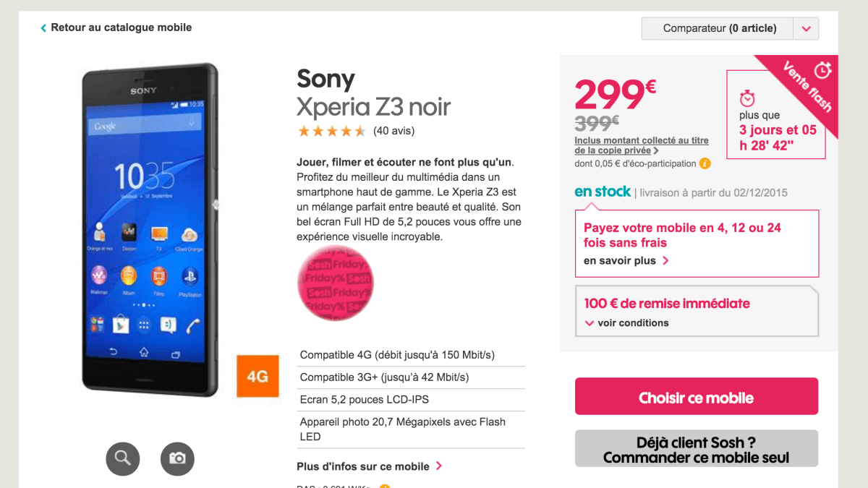This screenshot has width=868, height=488.
Task: Click the eco-participation info icon
Action: 705,163
